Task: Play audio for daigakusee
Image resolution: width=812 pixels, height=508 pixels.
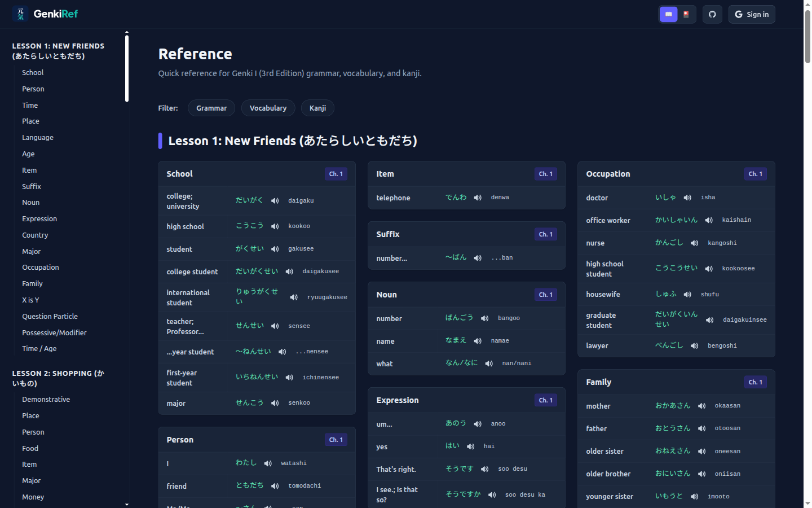Action: coord(289,271)
